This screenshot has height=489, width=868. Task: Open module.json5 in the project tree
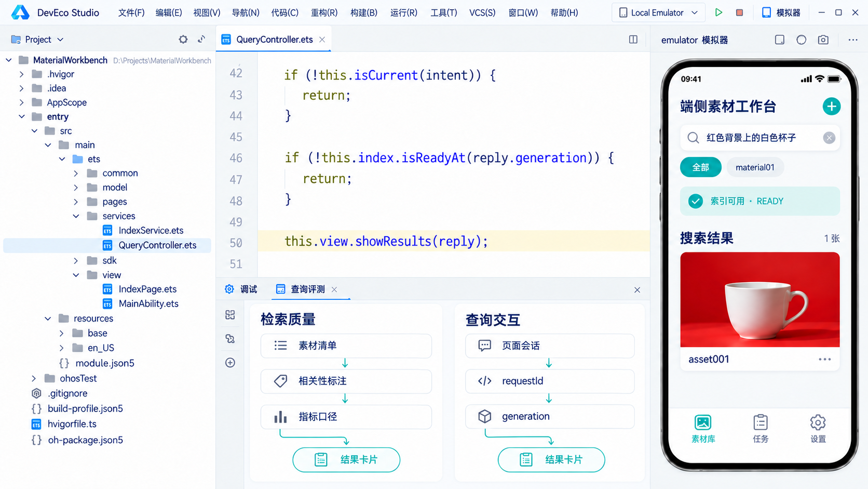[97, 363]
